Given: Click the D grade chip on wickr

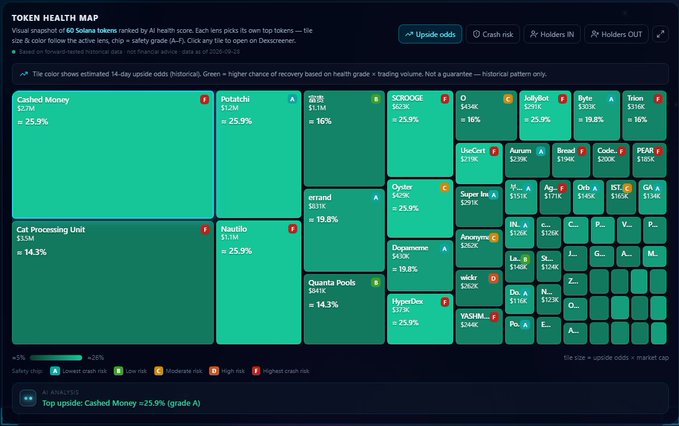Looking at the screenshot, I should tap(493, 278).
